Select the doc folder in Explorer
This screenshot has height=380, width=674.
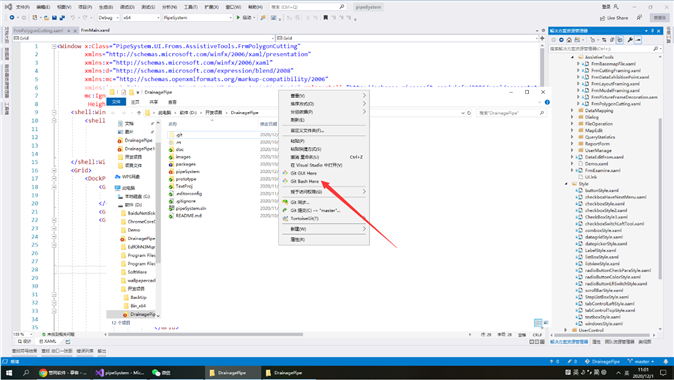[180, 150]
